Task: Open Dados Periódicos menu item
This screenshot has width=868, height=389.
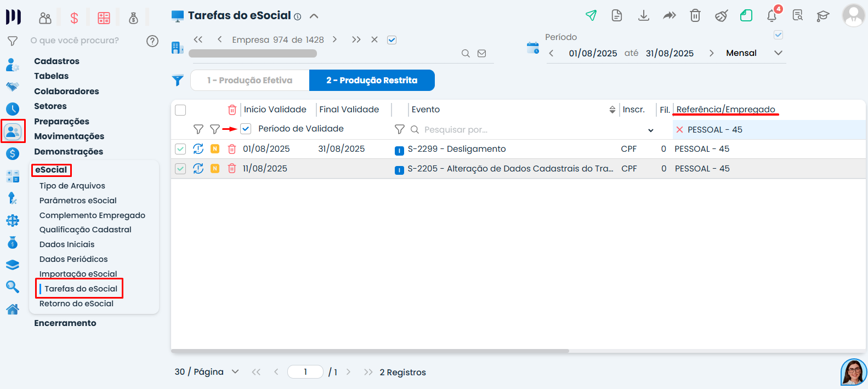Action: coord(73,259)
